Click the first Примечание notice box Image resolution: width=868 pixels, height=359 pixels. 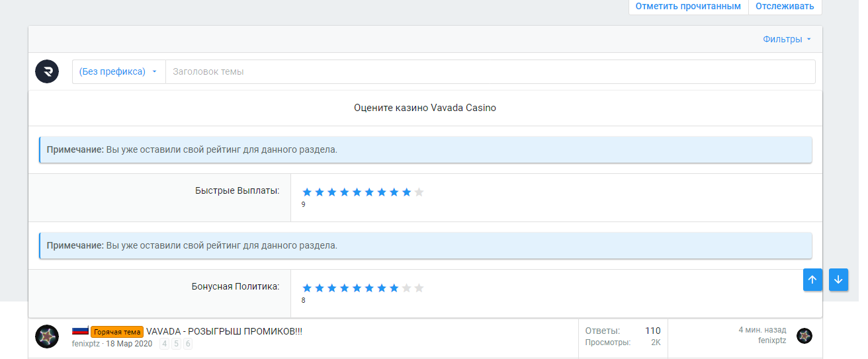[x=425, y=150]
